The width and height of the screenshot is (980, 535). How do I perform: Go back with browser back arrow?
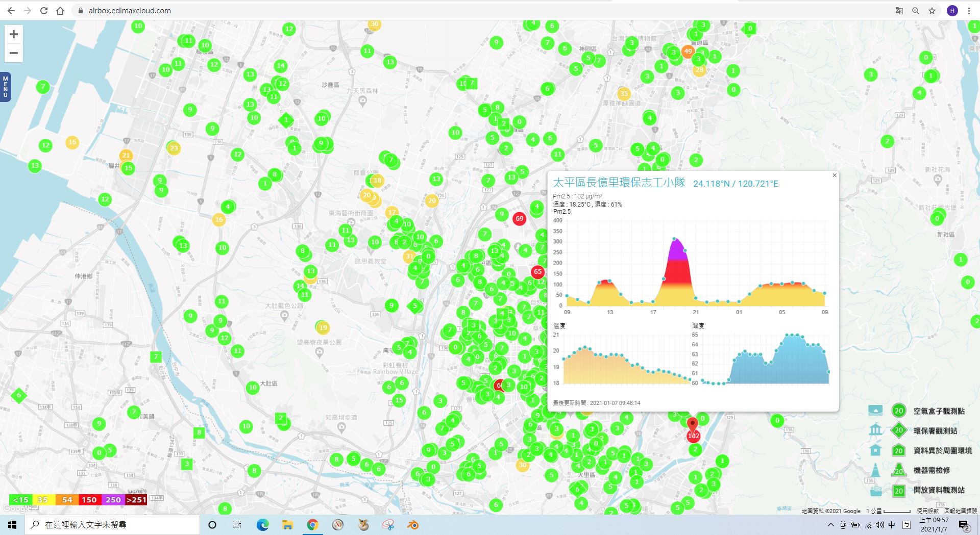[x=11, y=11]
